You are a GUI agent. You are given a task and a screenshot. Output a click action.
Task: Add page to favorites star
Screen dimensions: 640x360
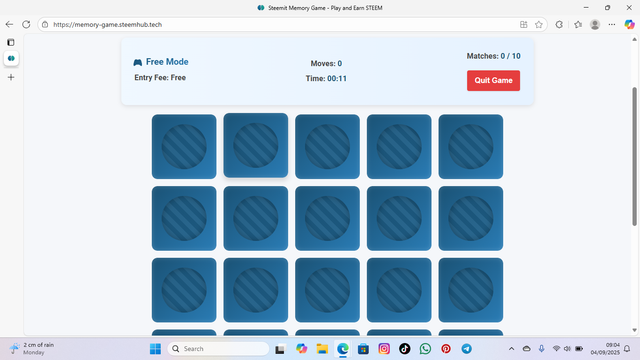click(x=539, y=24)
